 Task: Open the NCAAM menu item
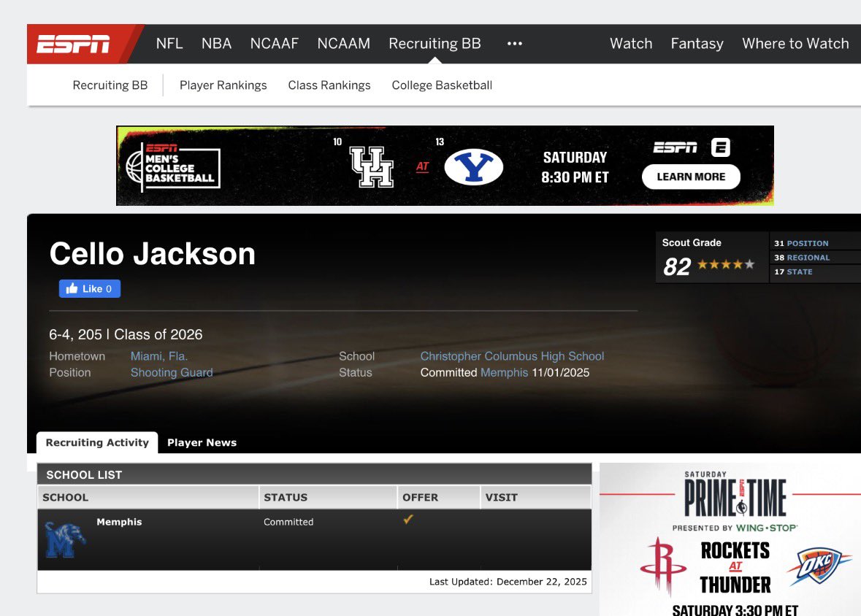(x=344, y=43)
